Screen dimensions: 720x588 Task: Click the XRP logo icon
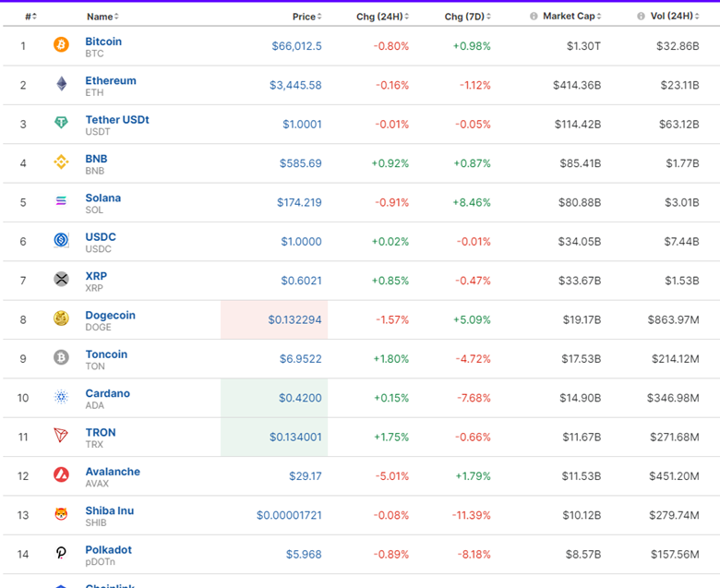(61, 279)
